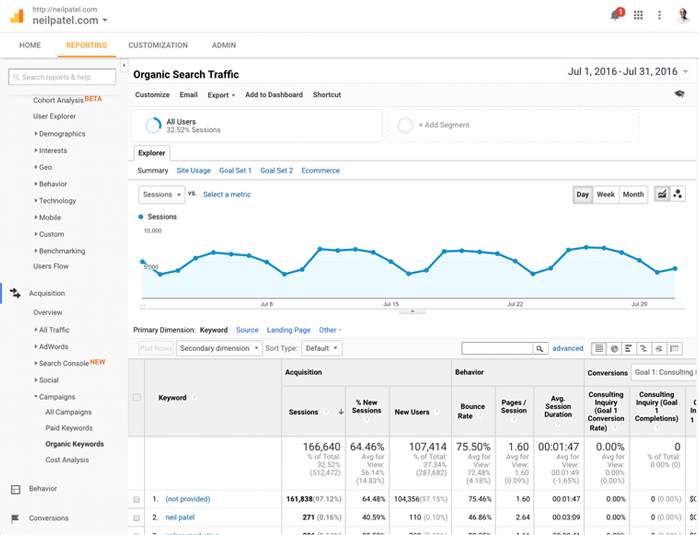Click the graduation cap education icon

tap(679, 94)
